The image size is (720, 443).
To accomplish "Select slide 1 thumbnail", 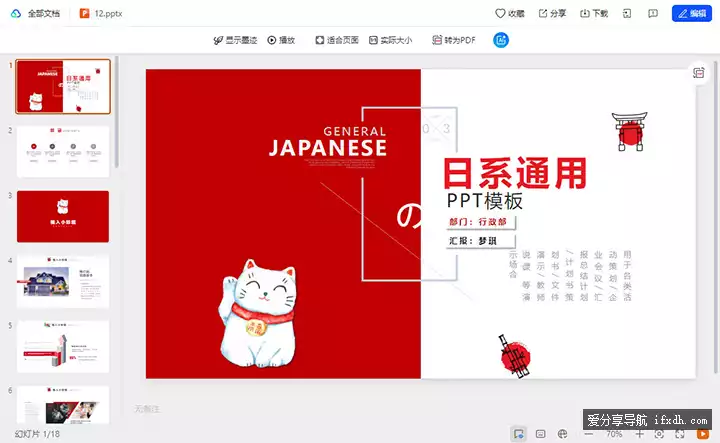I will tap(63, 86).
